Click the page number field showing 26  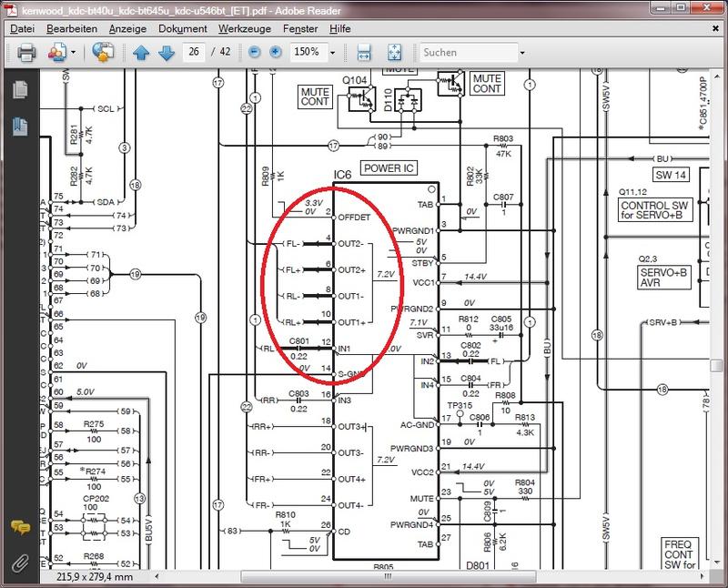195,53
